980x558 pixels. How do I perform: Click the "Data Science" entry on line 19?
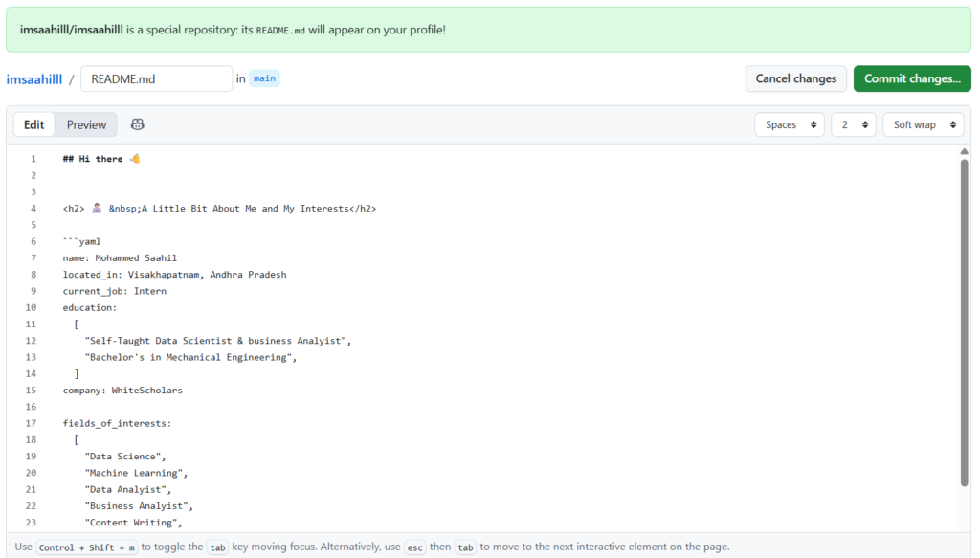click(x=125, y=457)
